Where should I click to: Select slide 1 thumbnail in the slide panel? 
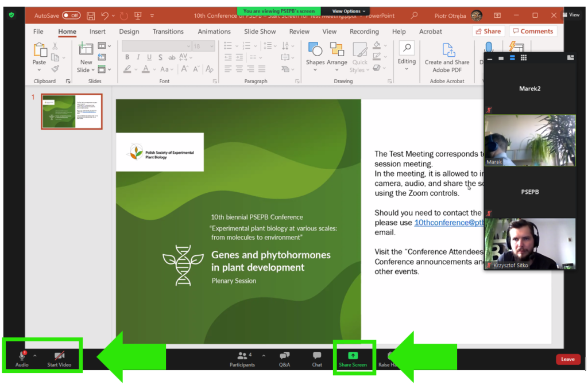[72, 111]
